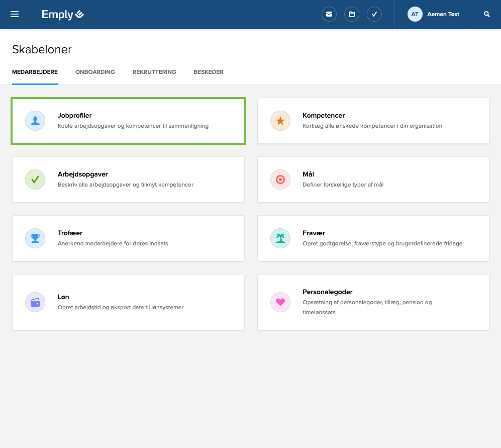
Task: Open the tasks checkmark icon
Action: (x=374, y=14)
